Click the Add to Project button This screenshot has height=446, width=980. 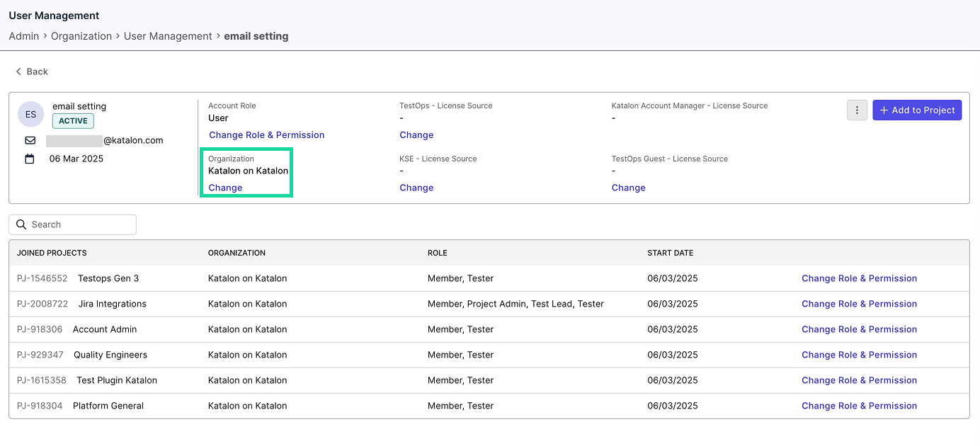pyautogui.click(x=917, y=110)
